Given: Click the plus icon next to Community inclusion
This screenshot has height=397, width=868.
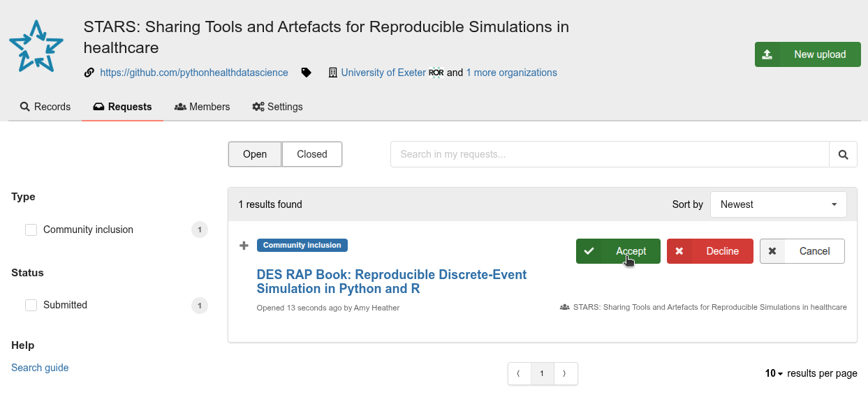Looking at the screenshot, I should coord(244,246).
